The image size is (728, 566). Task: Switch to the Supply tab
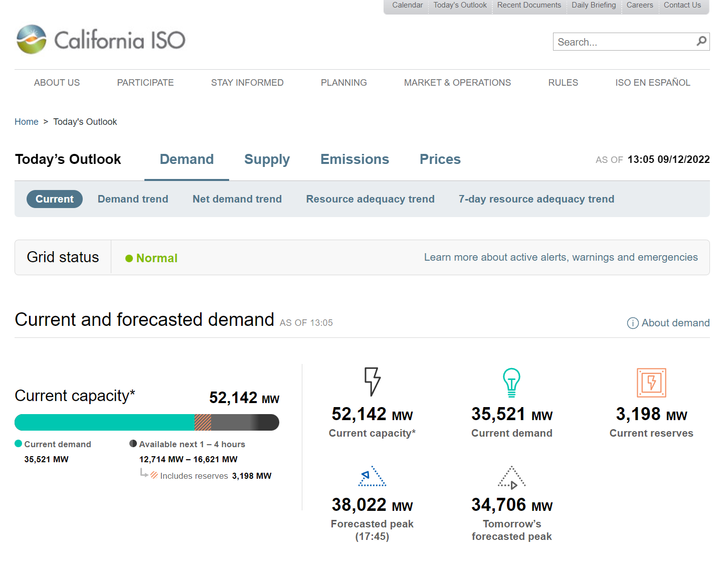coord(267,160)
